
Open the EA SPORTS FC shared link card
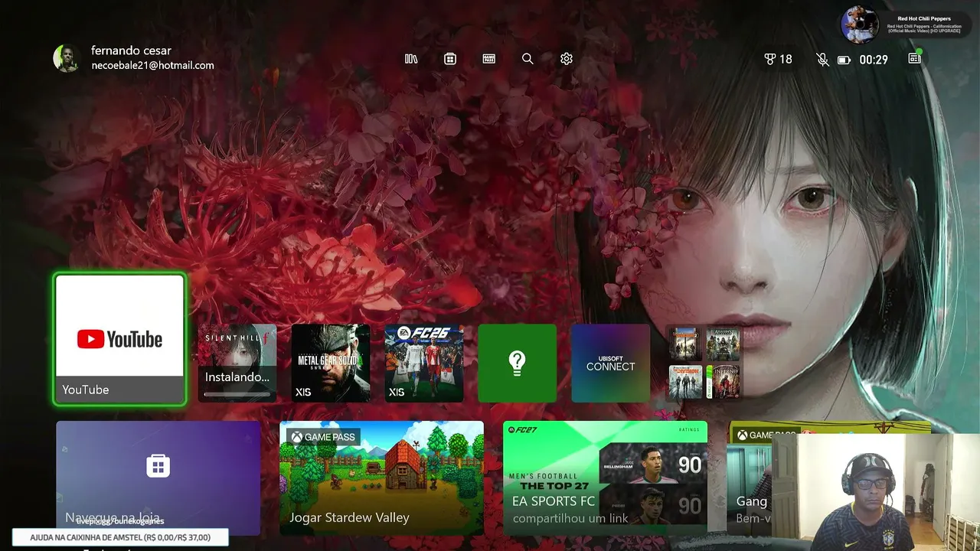(x=605, y=478)
